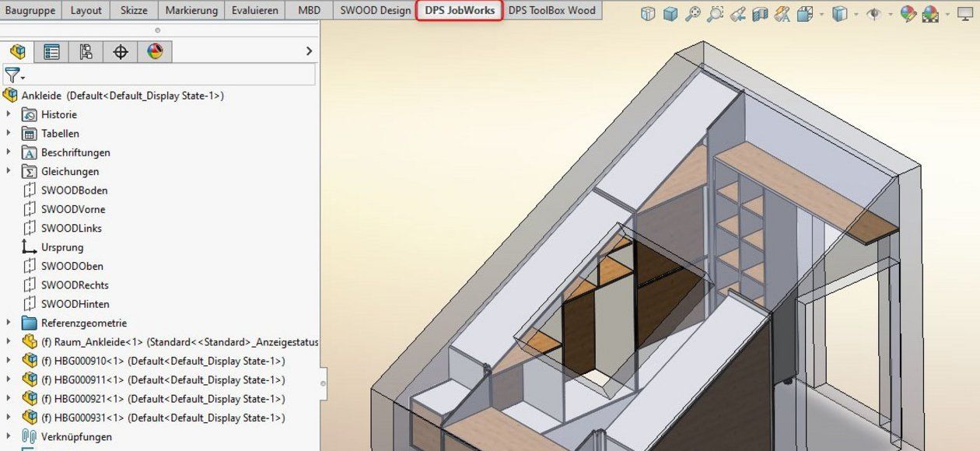Select the HBG000921<1> component
Screen dimensions: 980x451
163,399
